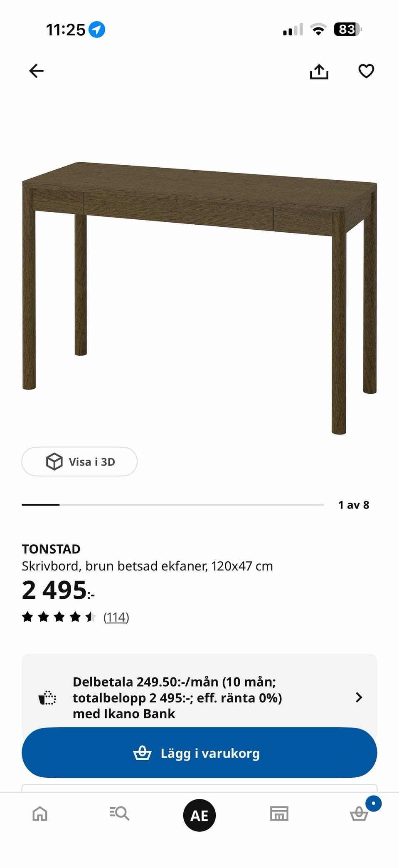
Task: Open the search tab icon
Action: click(119, 813)
